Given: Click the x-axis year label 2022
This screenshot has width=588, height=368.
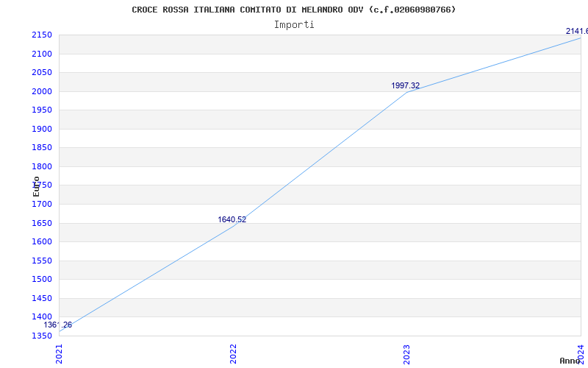Looking at the screenshot, I should (x=233, y=355).
